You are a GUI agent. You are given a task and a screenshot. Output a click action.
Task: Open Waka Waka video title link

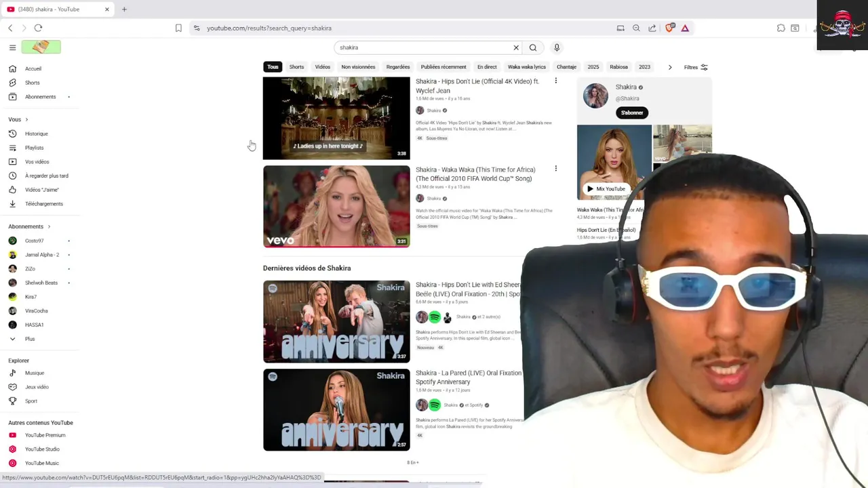pyautogui.click(x=475, y=174)
